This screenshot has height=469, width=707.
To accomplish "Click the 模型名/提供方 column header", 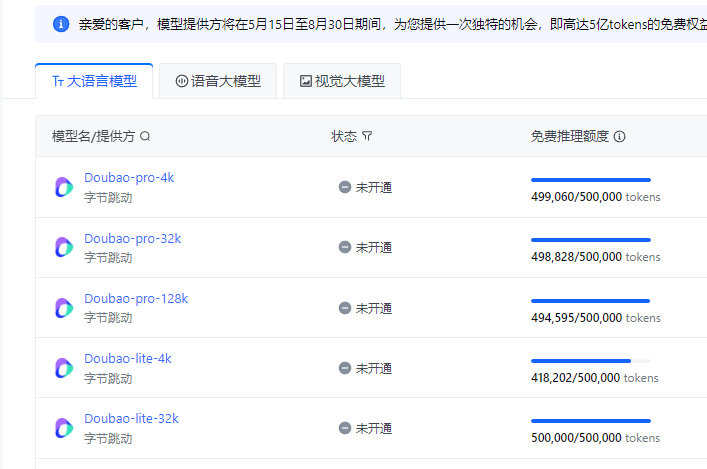I will (93, 136).
